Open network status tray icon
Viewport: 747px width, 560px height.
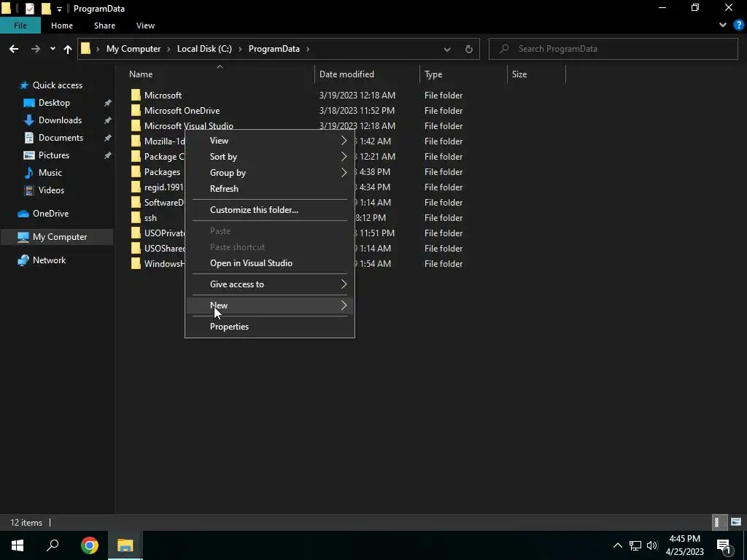(x=635, y=545)
